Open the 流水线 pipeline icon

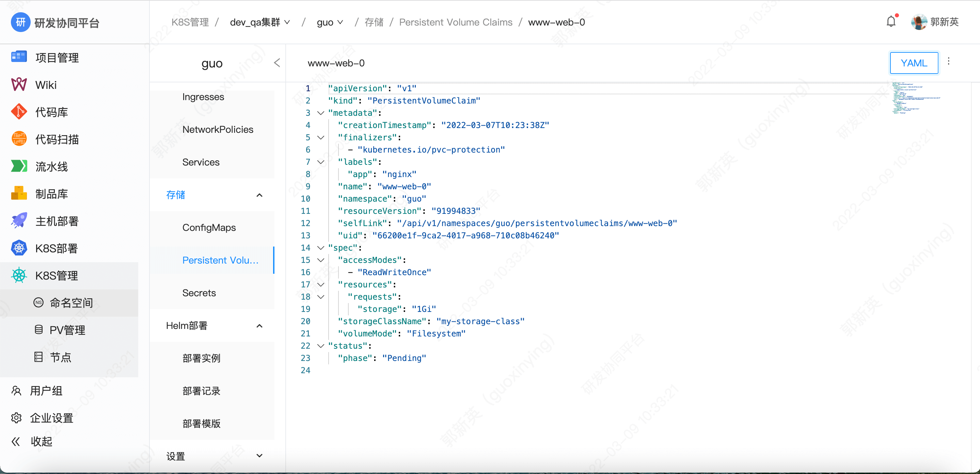(19, 166)
